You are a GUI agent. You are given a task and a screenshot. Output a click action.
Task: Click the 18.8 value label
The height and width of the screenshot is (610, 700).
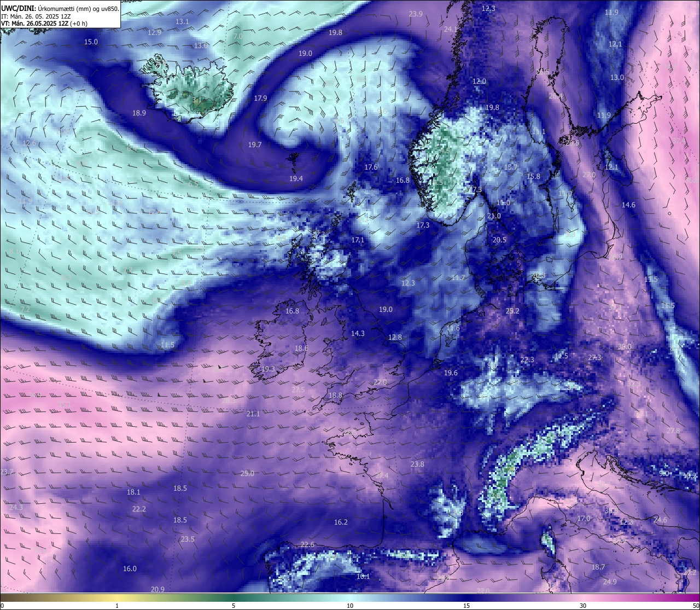click(x=335, y=396)
